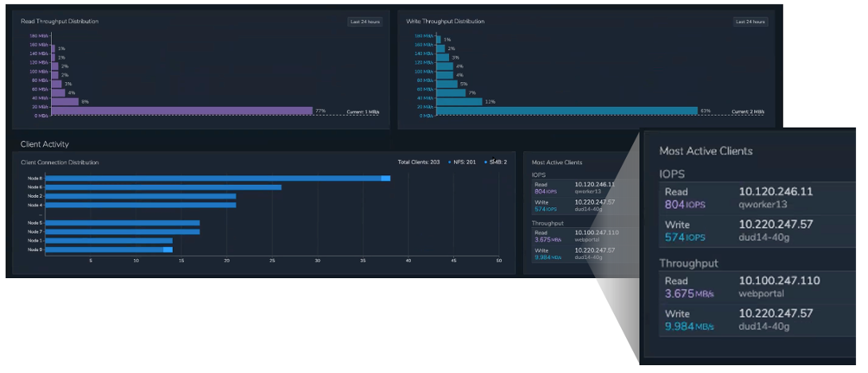Click the Total Clients: 203 label
This screenshot has width=868, height=373.
[419, 162]
